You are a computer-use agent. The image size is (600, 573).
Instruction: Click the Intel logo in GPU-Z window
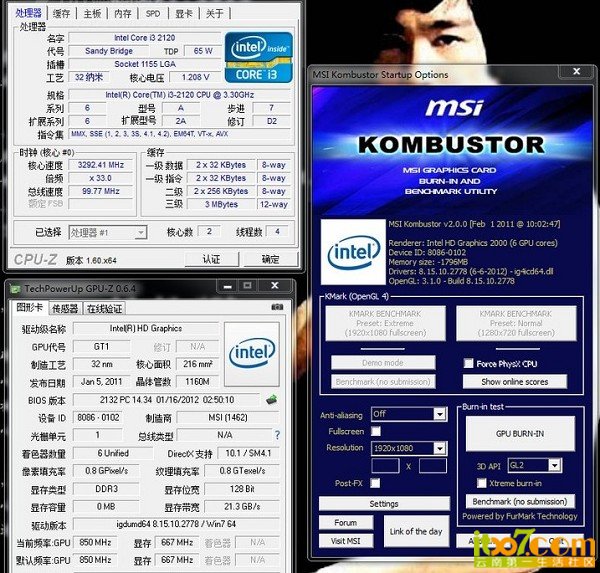252,353
